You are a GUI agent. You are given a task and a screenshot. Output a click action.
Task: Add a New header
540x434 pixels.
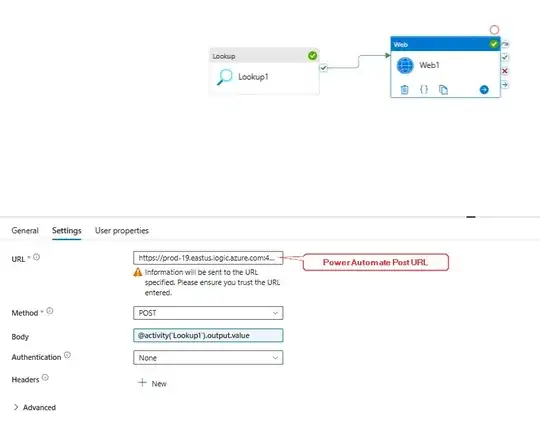click(x=153, y=383)
